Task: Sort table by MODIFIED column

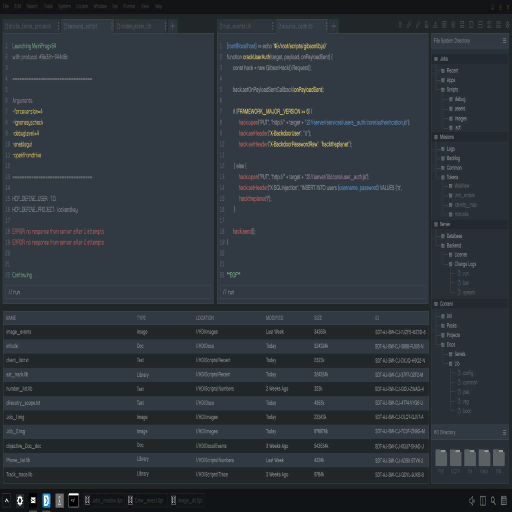Action: (274, 318)
